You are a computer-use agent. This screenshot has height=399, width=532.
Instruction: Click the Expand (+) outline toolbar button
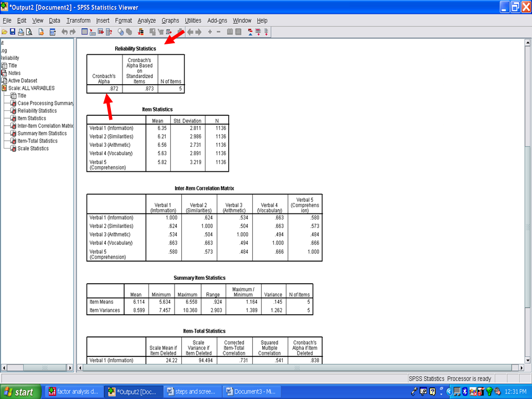[x=210, y=32]
